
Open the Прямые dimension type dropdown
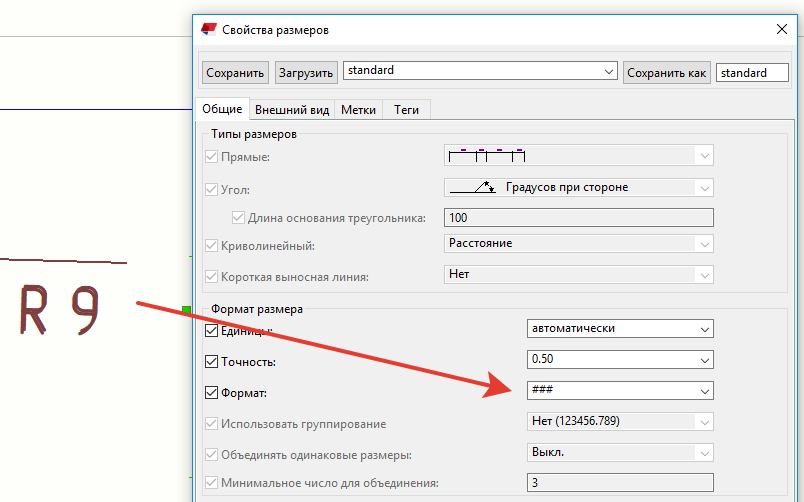coord(579,155)
